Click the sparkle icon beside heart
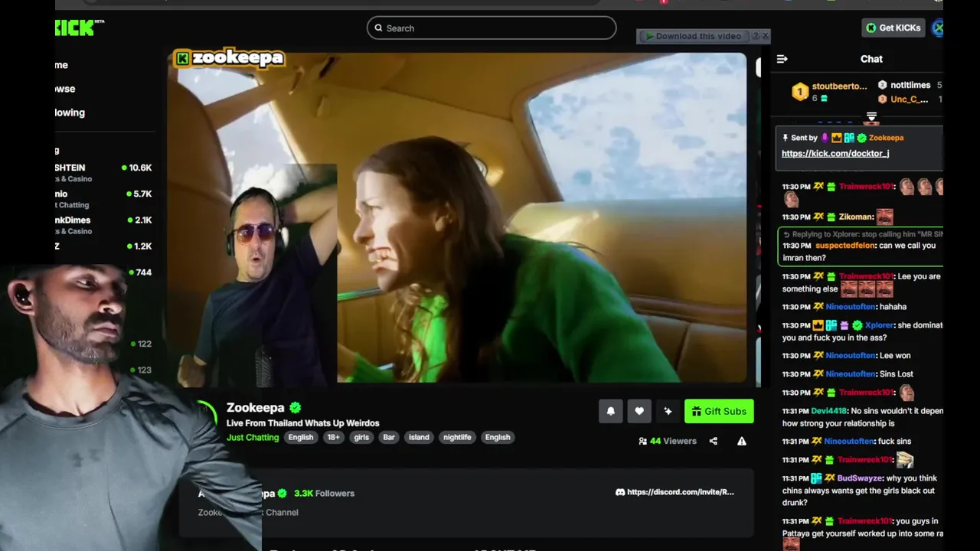Viewport: 980px width, 551px height. (x=668, y=412)
